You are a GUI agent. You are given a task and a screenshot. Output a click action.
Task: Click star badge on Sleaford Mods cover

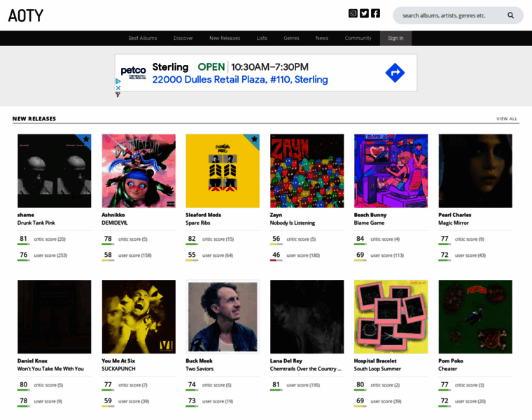coord(255,139)
